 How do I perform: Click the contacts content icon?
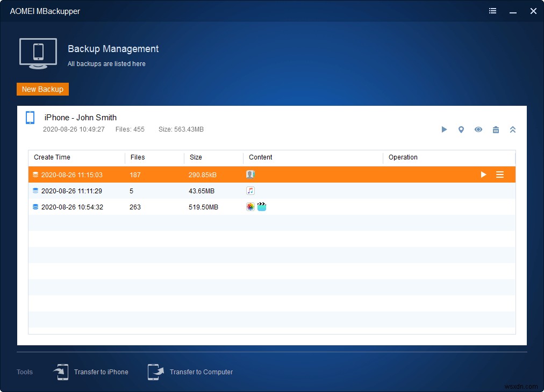click(250, 175)
